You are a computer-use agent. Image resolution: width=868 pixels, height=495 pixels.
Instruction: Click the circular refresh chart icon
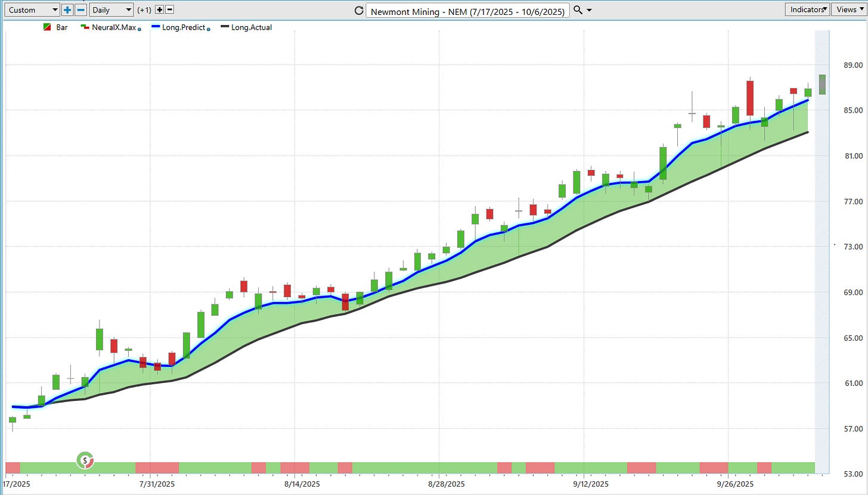[x=358, y=10]
